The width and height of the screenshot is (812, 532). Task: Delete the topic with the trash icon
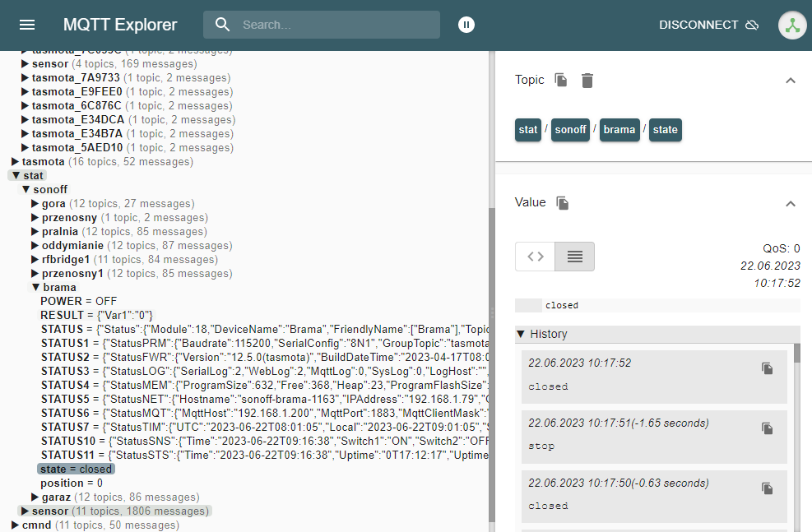tap(587, 80)
